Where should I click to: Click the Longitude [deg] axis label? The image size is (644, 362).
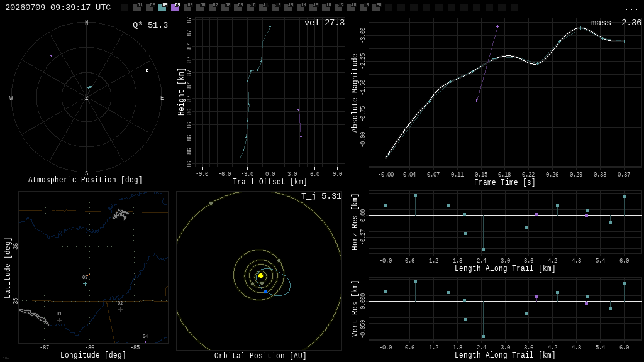point(93,354)
